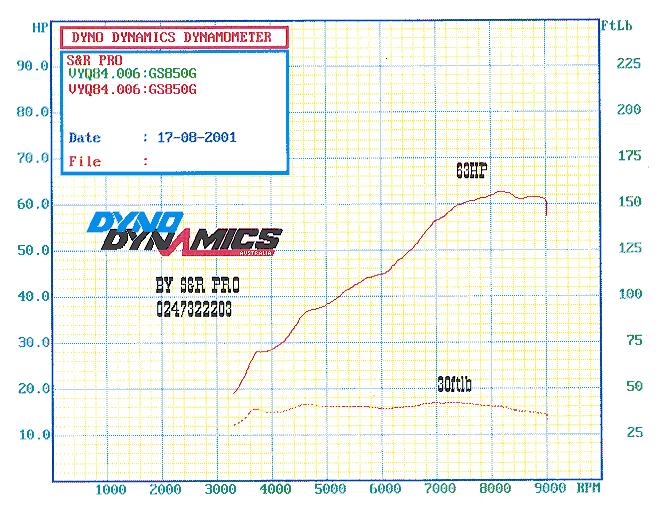Viewport: 661px width, 514px height.
Task: Click the 1000 tick on RPM axis
Action: [110, 489]
